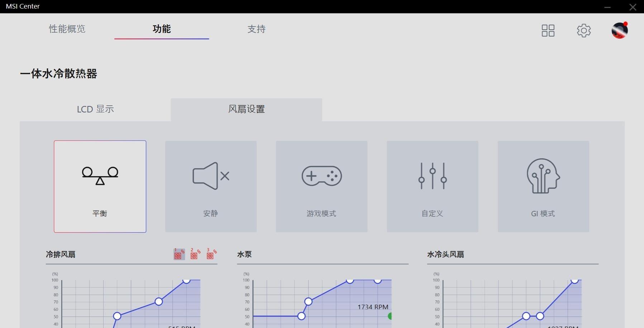
Task: Toggle the link sync icon next to fan 3
Action: pos(215,251)
